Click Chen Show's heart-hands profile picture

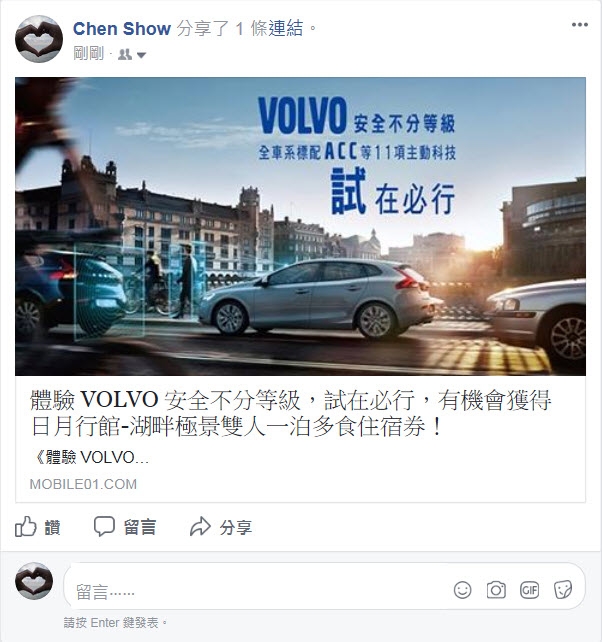click(39, 39)
